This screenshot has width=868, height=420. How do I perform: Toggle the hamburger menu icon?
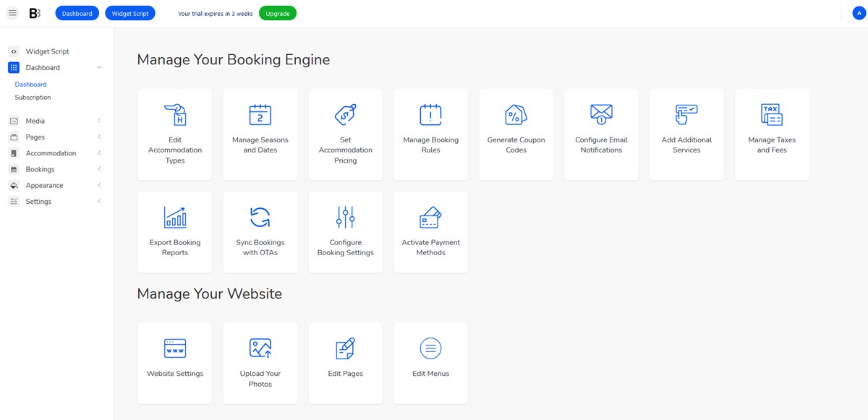[x=12, y=13]
